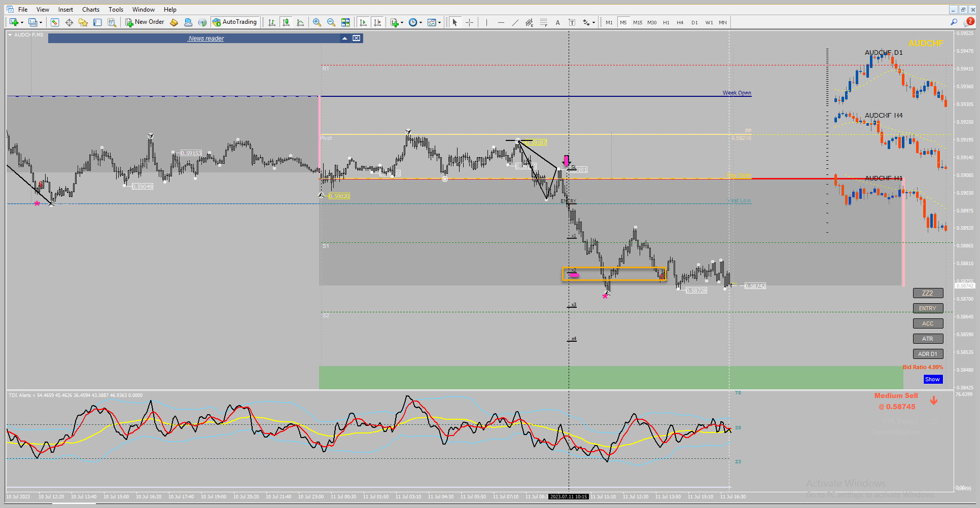Select the Fibonacci Retracement tool

click(544, 22)
